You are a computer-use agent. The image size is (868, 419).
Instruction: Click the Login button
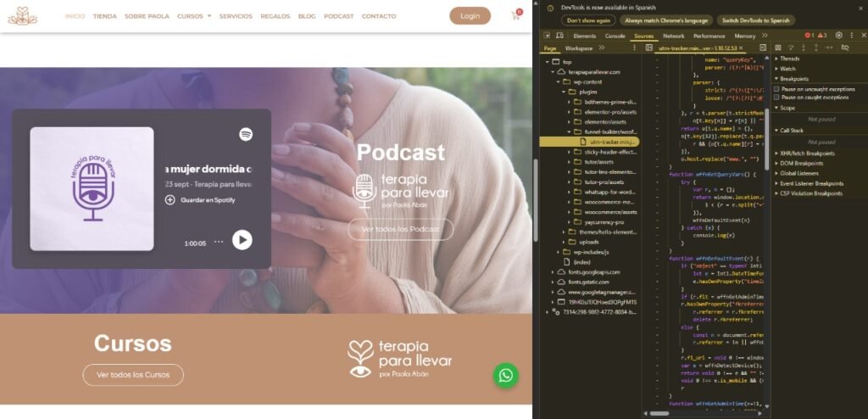[470, 15]
